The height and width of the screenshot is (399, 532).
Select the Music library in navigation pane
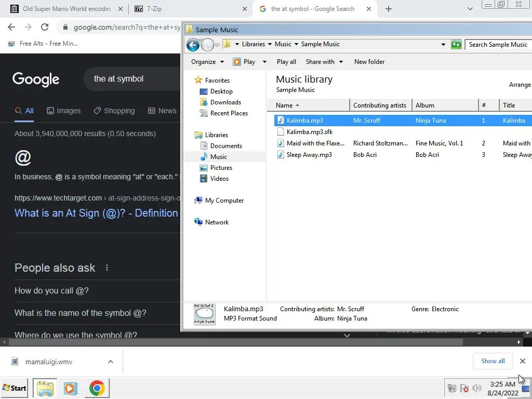218,157
